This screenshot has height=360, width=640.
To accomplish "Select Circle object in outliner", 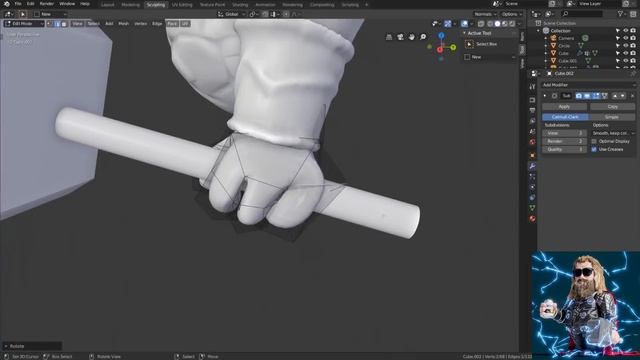I will point(564,46).
